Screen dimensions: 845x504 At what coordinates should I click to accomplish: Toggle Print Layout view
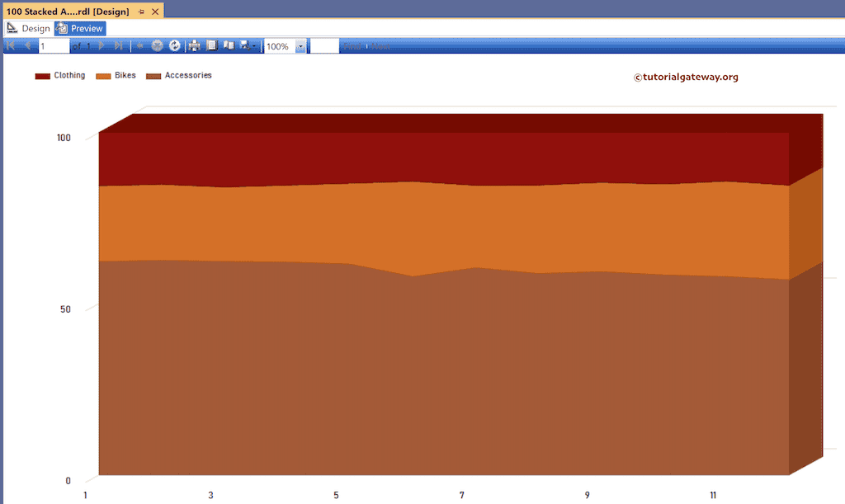pyautogui.click(x=229, y=45)
